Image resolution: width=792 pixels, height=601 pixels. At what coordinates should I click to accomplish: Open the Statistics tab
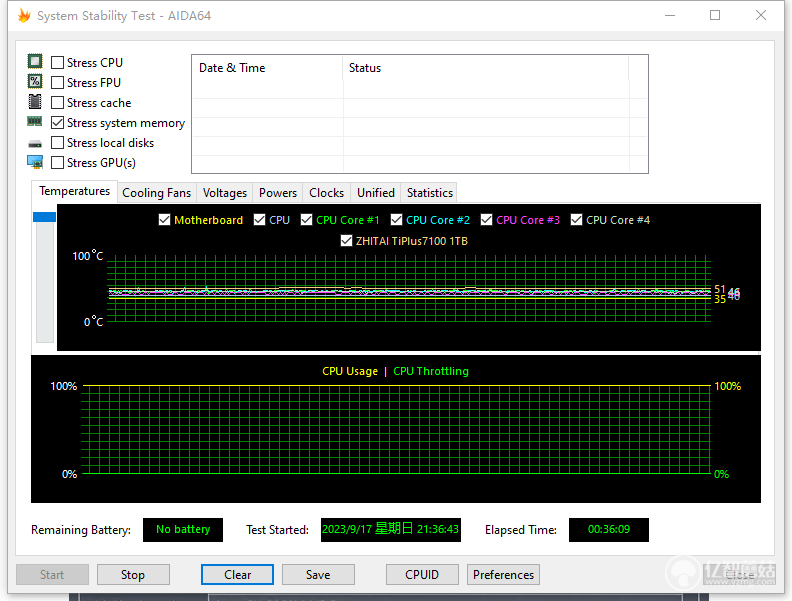[430, 193]
